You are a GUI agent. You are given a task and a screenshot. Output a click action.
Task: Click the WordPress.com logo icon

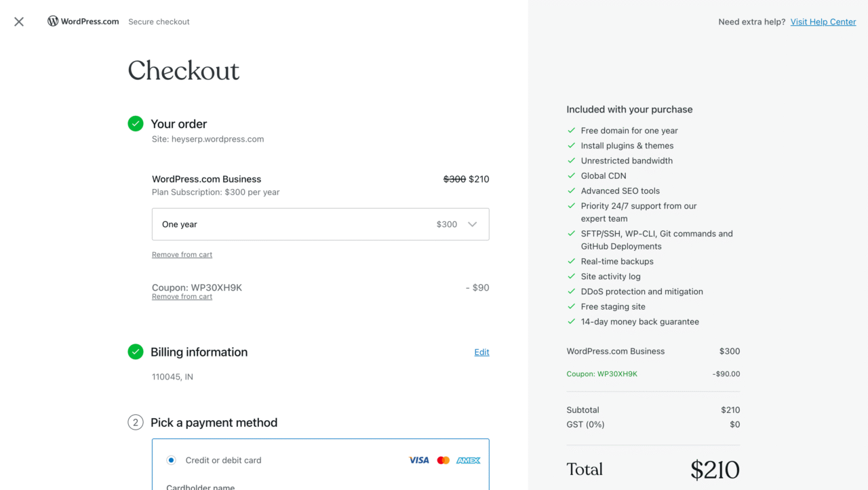53,21
